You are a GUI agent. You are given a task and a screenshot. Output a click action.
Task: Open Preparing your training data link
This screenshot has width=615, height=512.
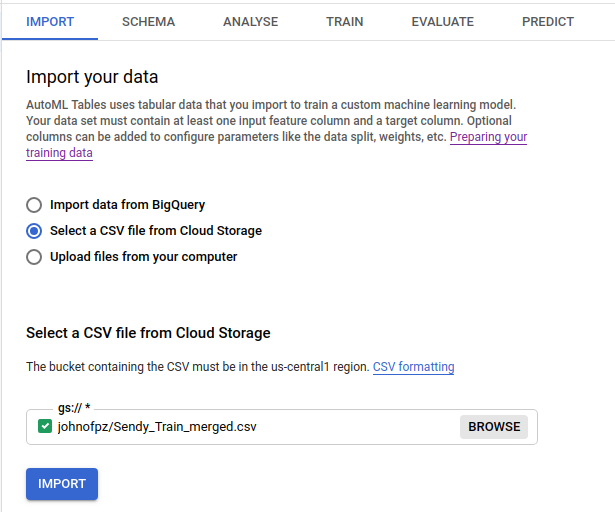click(488, 137)
